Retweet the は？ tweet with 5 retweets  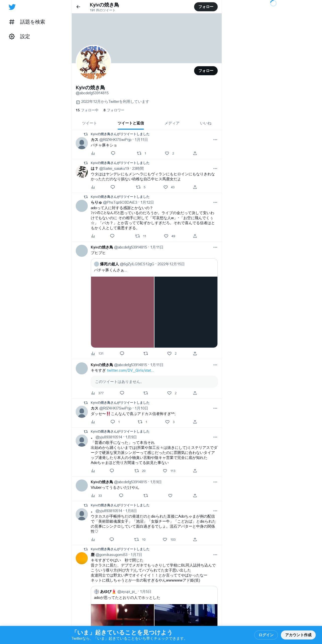(138, 187)
